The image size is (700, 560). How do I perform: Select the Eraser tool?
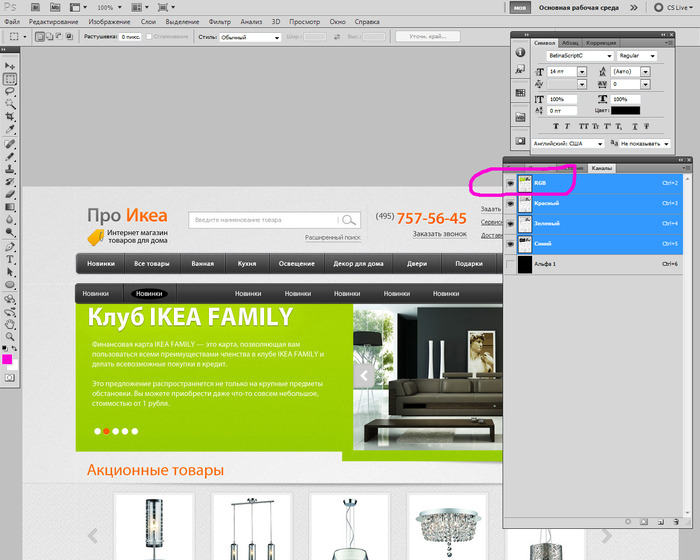[10, 194]
